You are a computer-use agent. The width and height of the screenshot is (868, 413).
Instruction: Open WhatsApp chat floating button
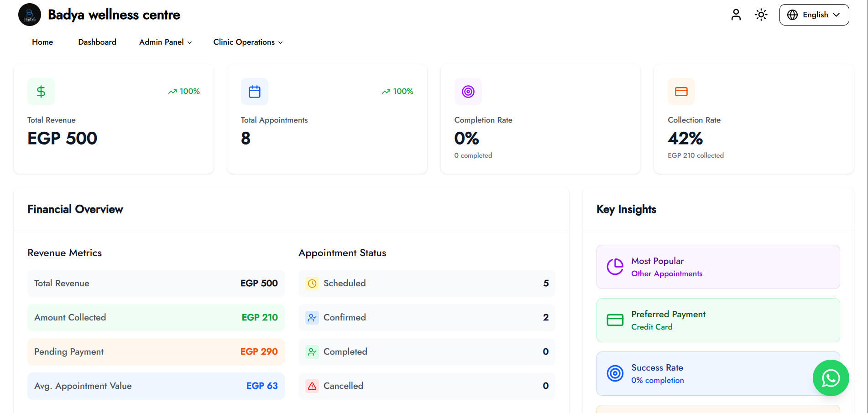(x=831, y=378)
